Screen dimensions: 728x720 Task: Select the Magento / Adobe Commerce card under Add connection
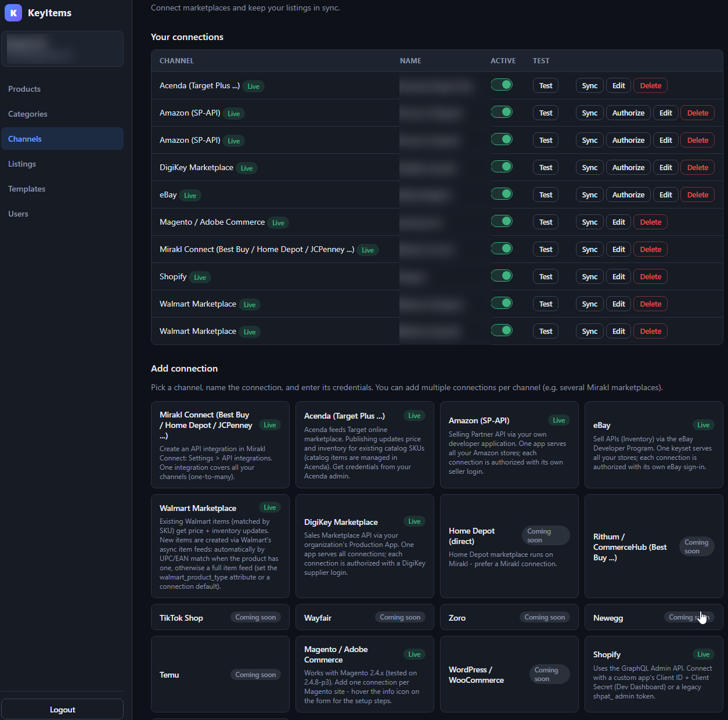click(x=365, y=674)
